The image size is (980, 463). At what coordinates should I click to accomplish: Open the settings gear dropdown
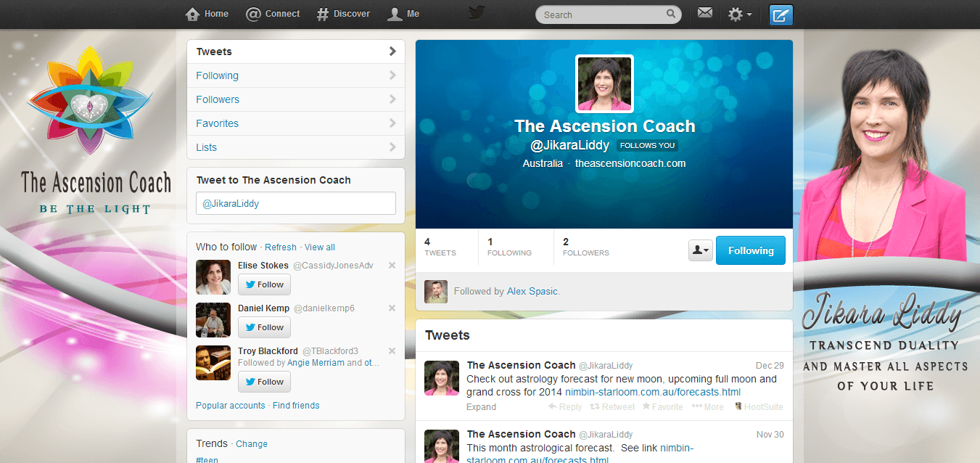click(x=740, y=14)
